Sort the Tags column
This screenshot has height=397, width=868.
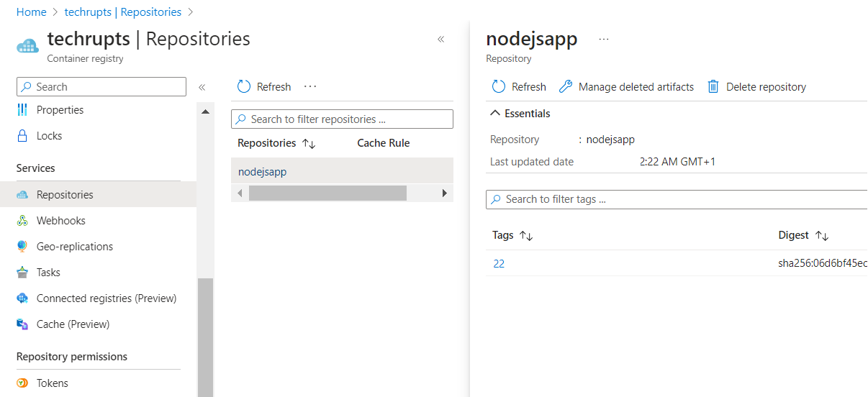(525, 235)
